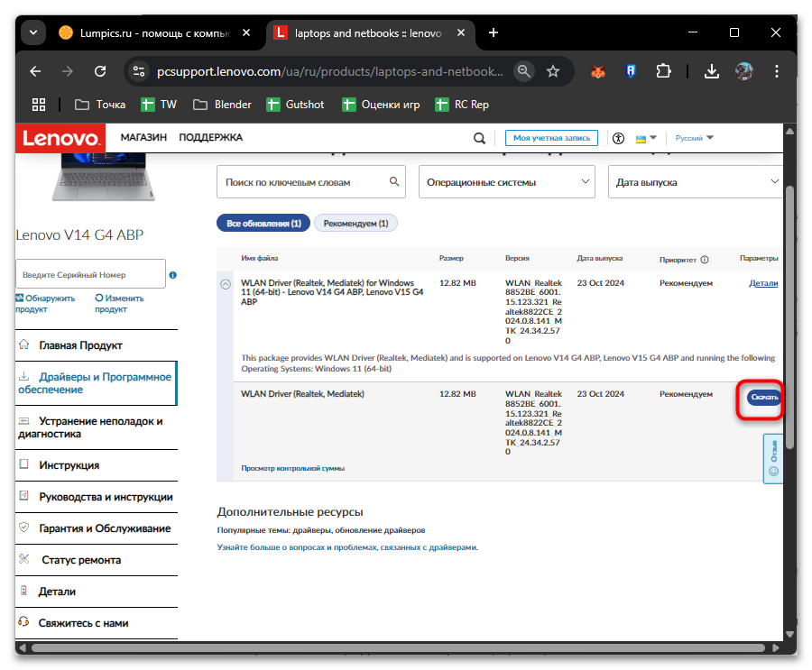Click Изменить продукт

click(119, 303)
